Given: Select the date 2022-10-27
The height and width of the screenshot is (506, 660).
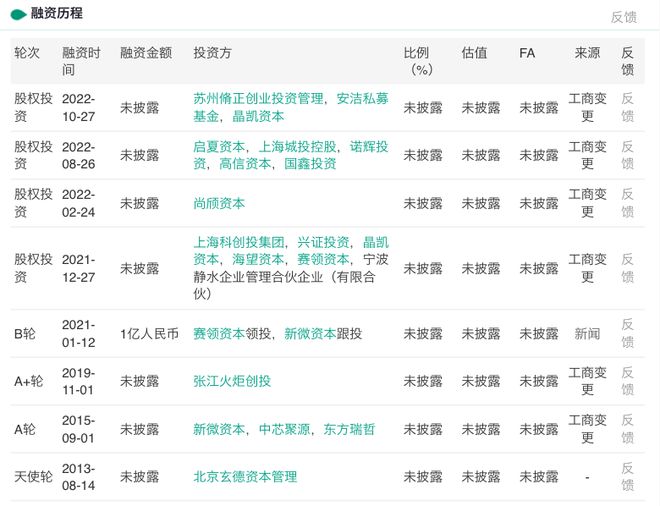Looking at the screenshot, I should pyautogui.click(x=79, y=108).
